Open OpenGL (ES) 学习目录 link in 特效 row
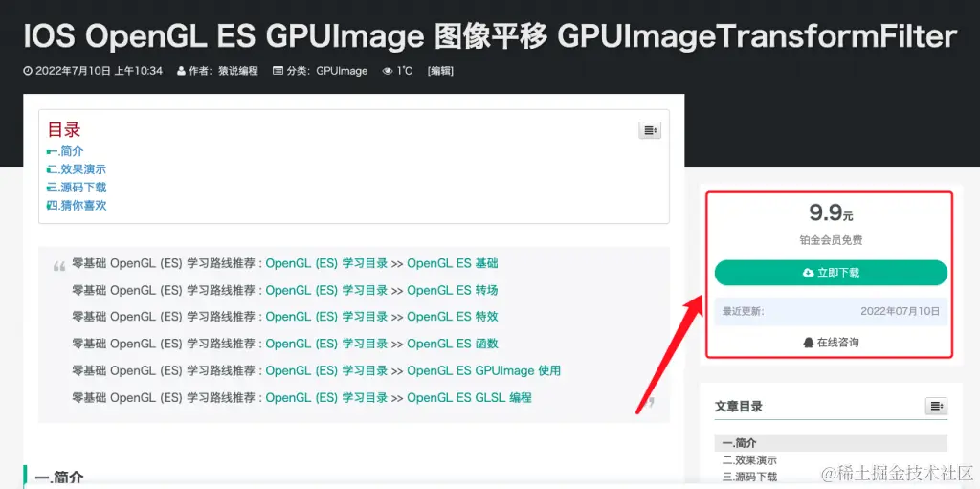This screenshot has height=489, width=980. tap(327, 317)
